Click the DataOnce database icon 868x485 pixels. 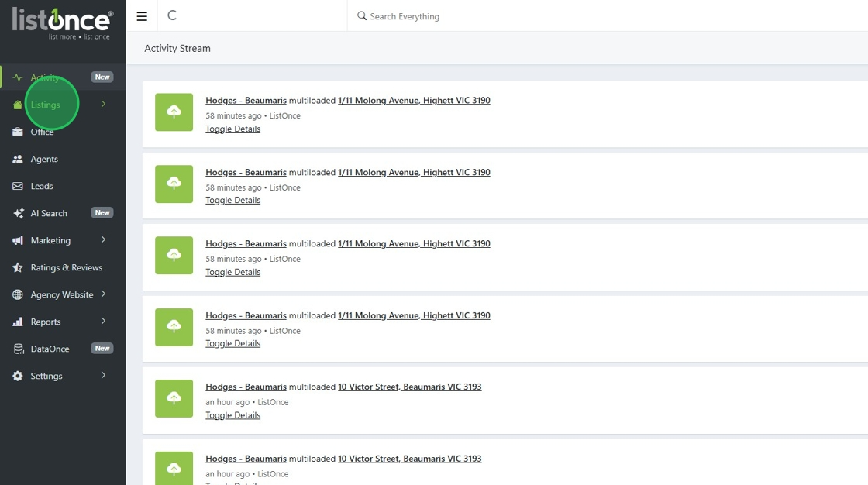(x=18, y=349)
